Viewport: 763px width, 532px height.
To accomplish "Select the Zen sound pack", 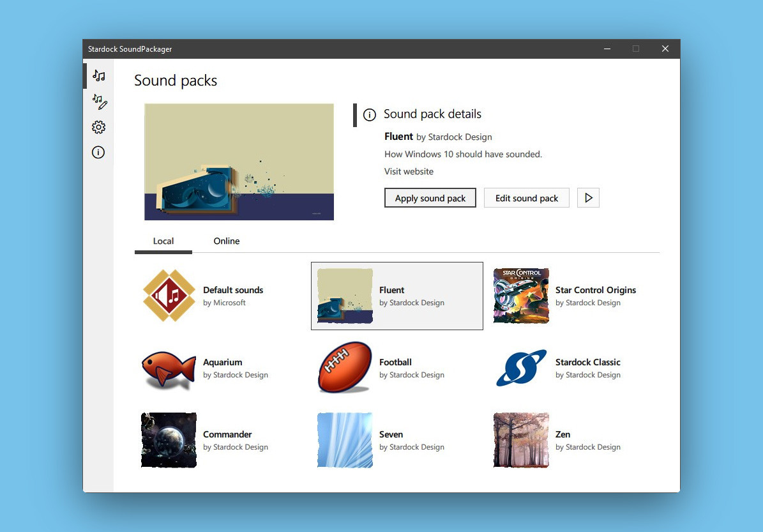I will [521, 440].
